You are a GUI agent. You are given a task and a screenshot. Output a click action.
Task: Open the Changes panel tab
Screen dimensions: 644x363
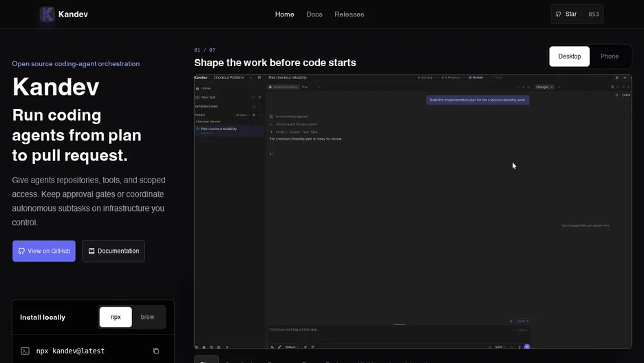pyautogui.click(x=542, y=87)
